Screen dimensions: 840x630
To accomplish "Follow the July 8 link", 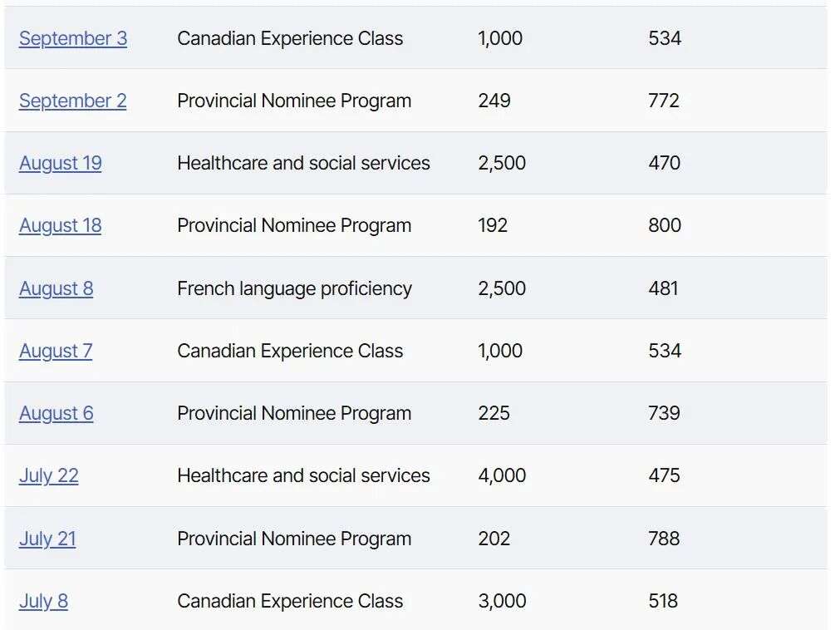I will click(43, 601).
